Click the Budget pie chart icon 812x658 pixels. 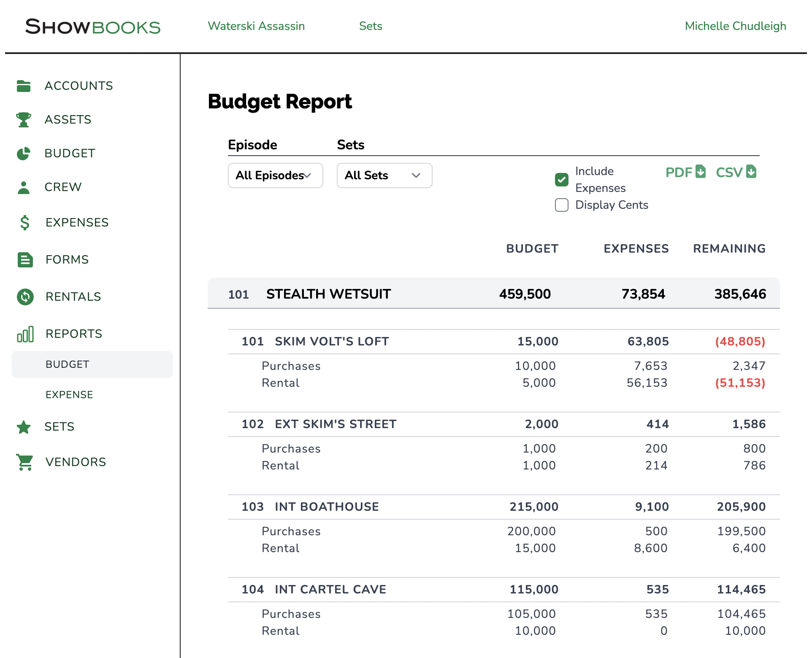coord(24,154)
